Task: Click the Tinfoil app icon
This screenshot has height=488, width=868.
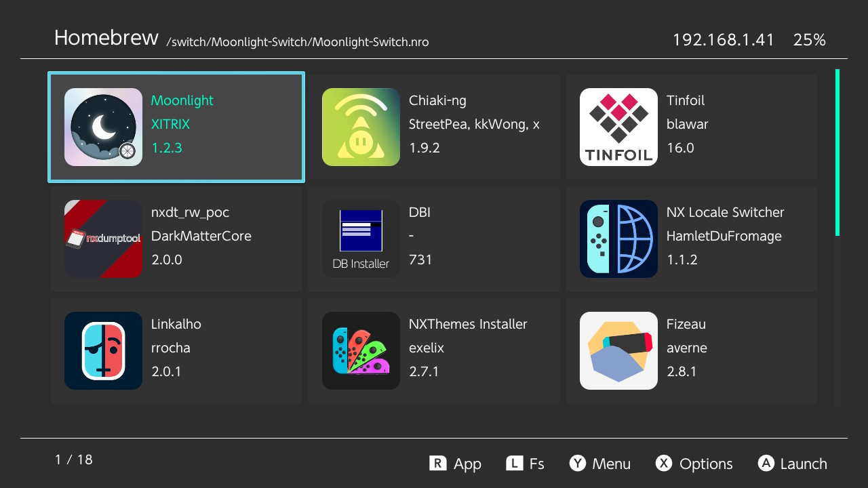Action: pyautogui.click(x=618, y=127)
